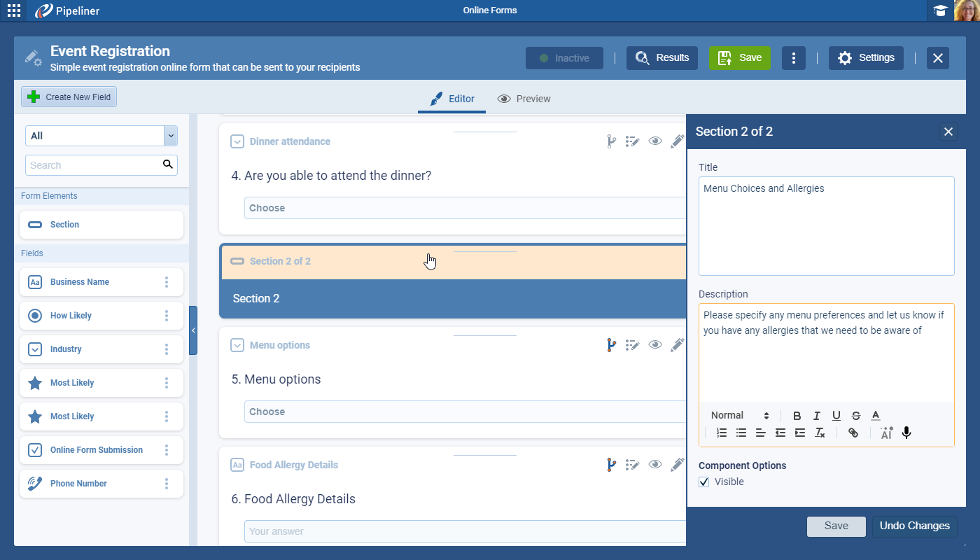Click the Create New Field button
This screenshot has height=560, width=980.
click(x=69, y=97)
